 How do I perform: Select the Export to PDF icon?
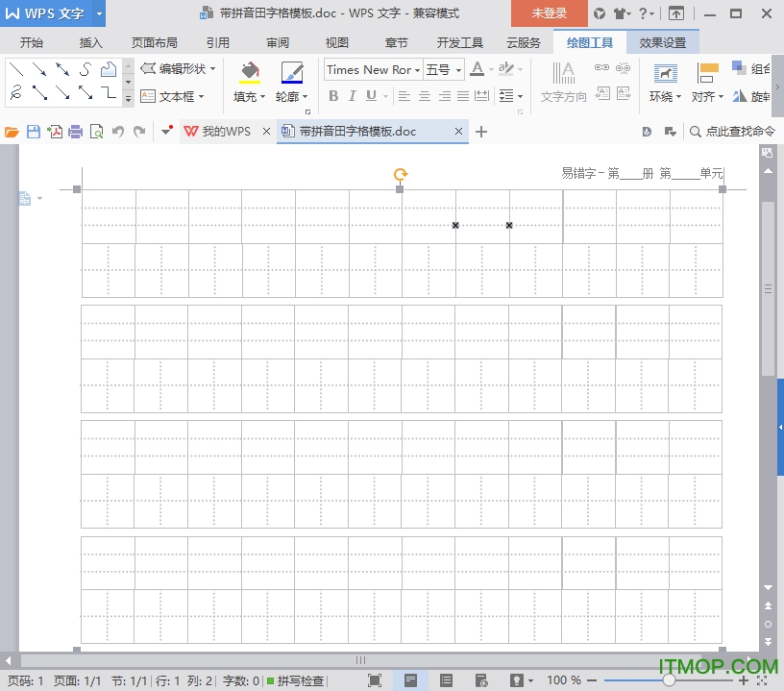coord(53,131)
